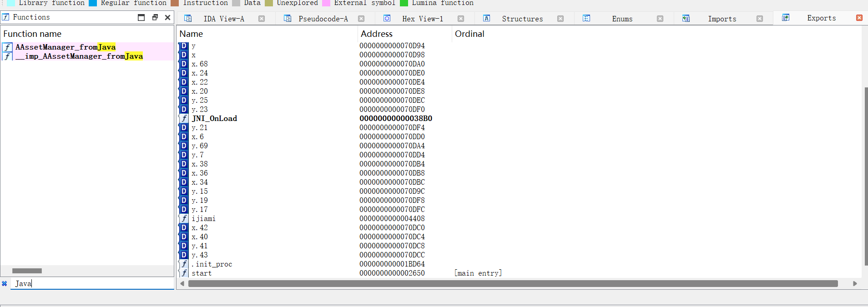Undock the Functions panel
The height and width of the screenshot is (307, 868).
155,17
